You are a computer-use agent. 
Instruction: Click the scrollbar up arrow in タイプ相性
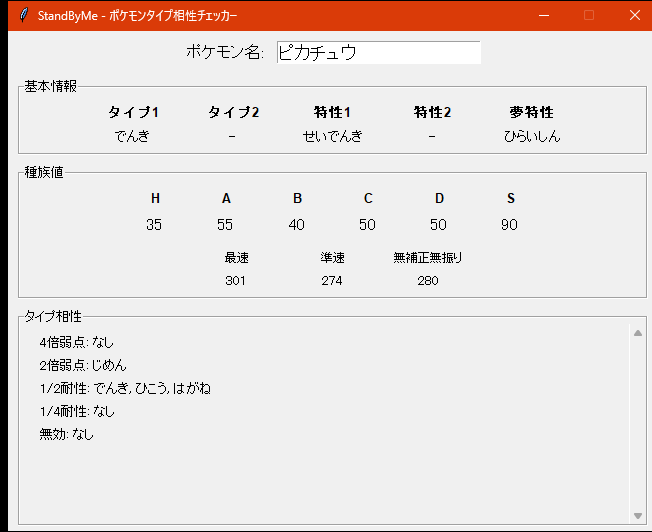pos(637,333)
